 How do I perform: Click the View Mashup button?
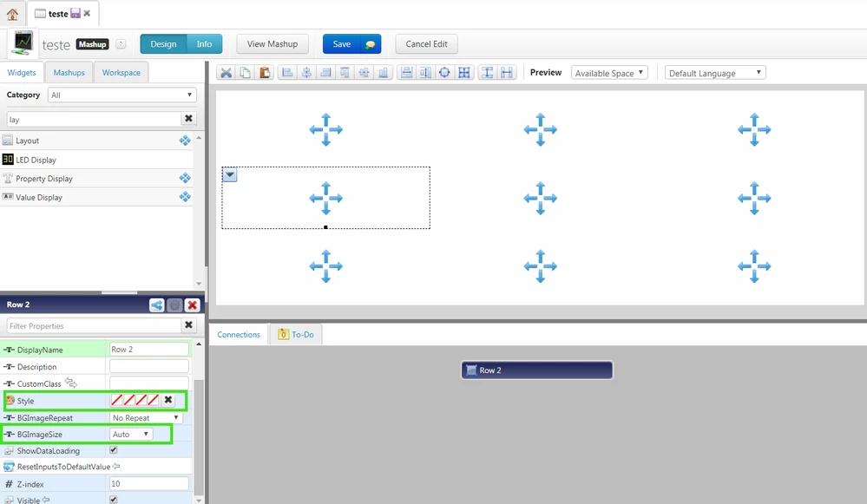[x=272, y=44]
